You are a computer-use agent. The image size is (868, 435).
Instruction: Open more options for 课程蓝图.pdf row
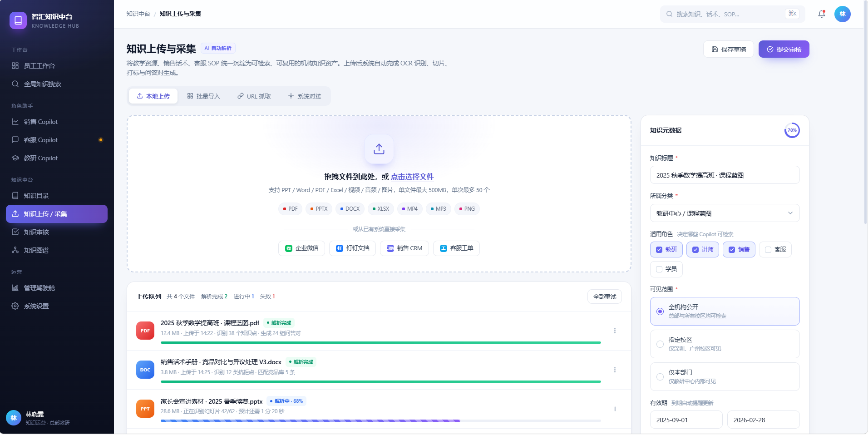tap(615, 331)
